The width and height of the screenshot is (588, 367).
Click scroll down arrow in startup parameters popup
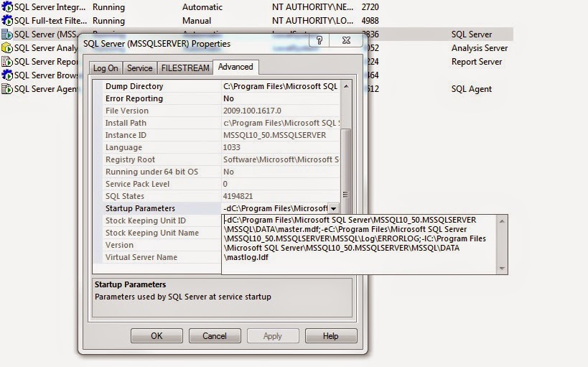(x=502, y=269)
